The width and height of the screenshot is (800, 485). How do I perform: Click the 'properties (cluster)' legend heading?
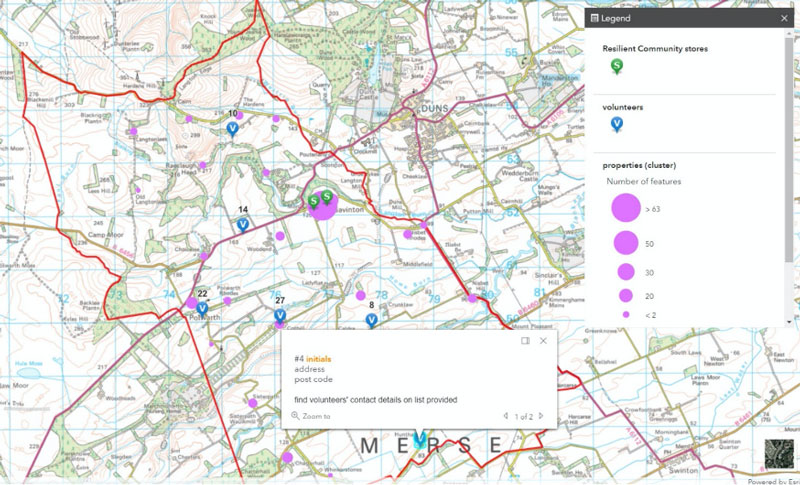click(639, 166)
